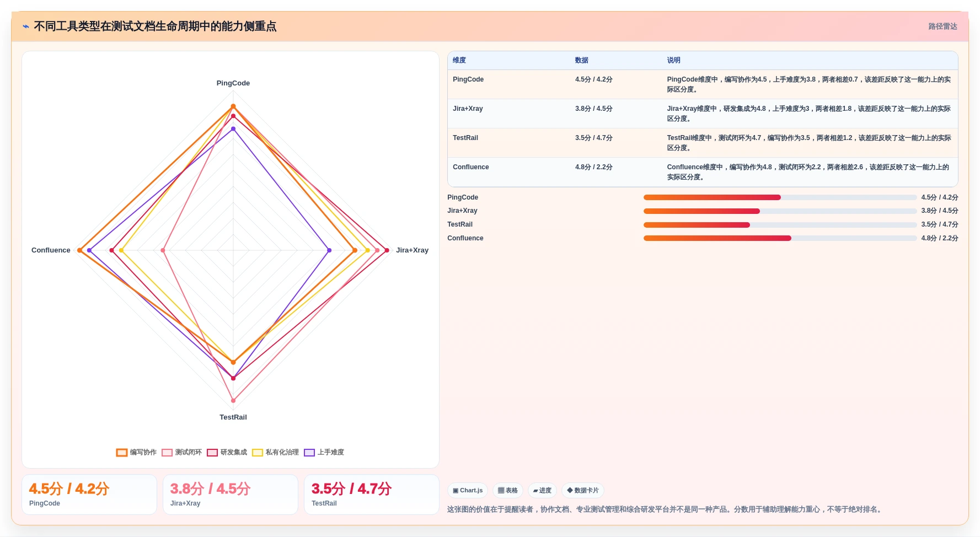The width and height of the screenshot is (980, 537).
Task: Click the Jira+Xray progress bar
Action: [780, 211]
